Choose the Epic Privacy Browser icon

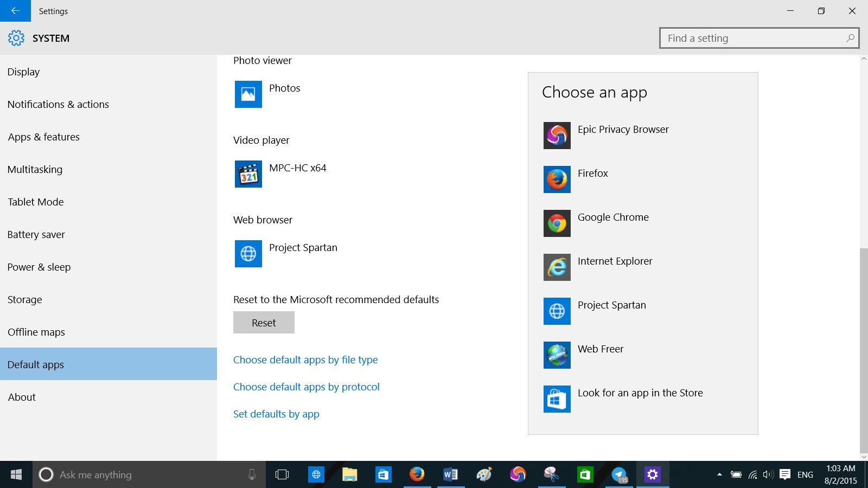click(x=557, y=136)
